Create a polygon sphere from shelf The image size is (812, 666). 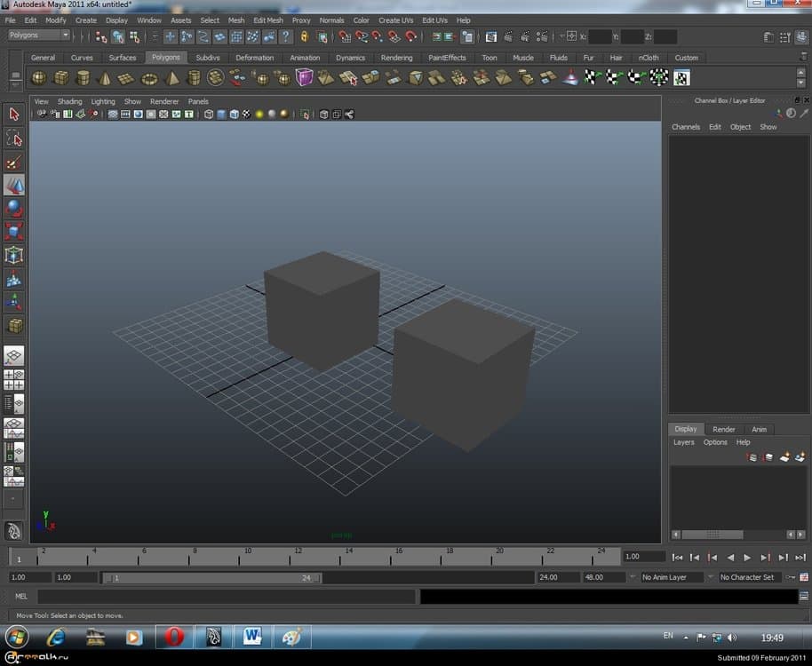39,78
